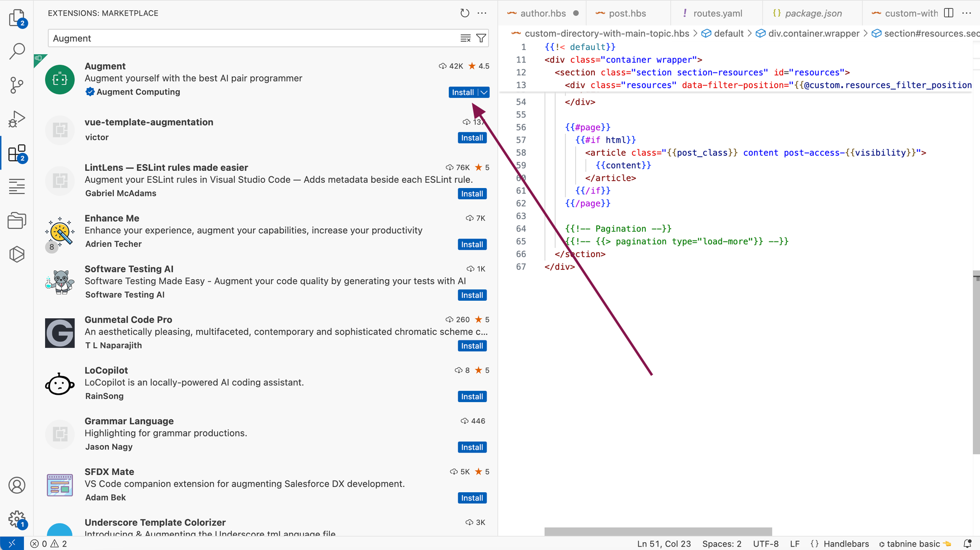Open the Run and Debug view
Screen dimensions: 980x550
(17, 119)
